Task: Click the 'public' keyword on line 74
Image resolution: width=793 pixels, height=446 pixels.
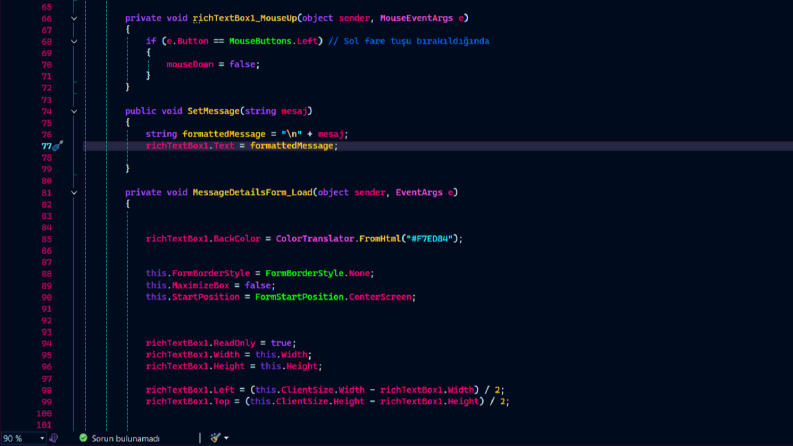Action: pyautogui.click(x=141, y=111)
